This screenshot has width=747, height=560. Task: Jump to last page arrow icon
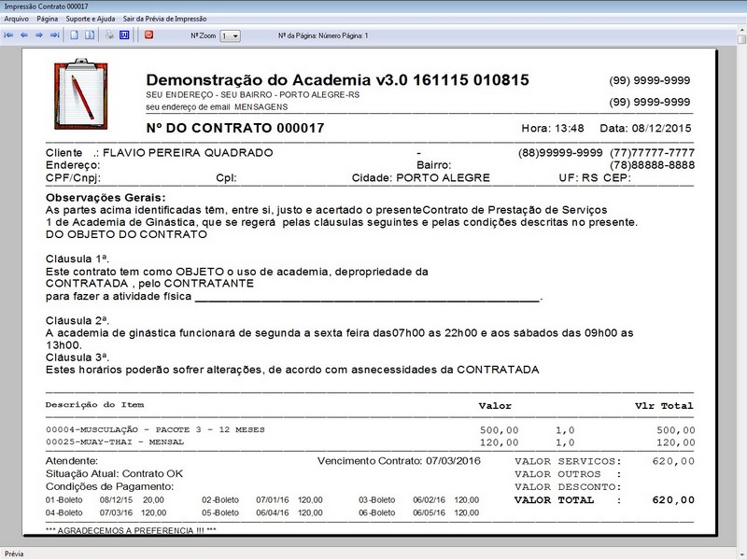click(x=55, y=35)
